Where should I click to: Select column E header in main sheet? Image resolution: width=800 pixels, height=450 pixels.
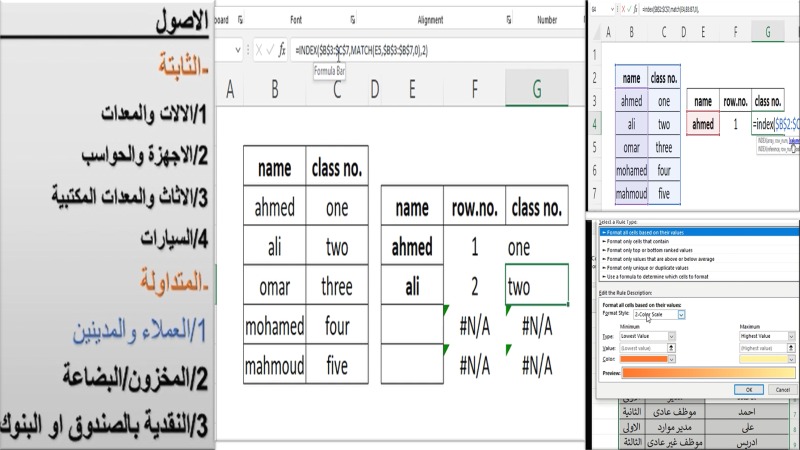[412, 89]
